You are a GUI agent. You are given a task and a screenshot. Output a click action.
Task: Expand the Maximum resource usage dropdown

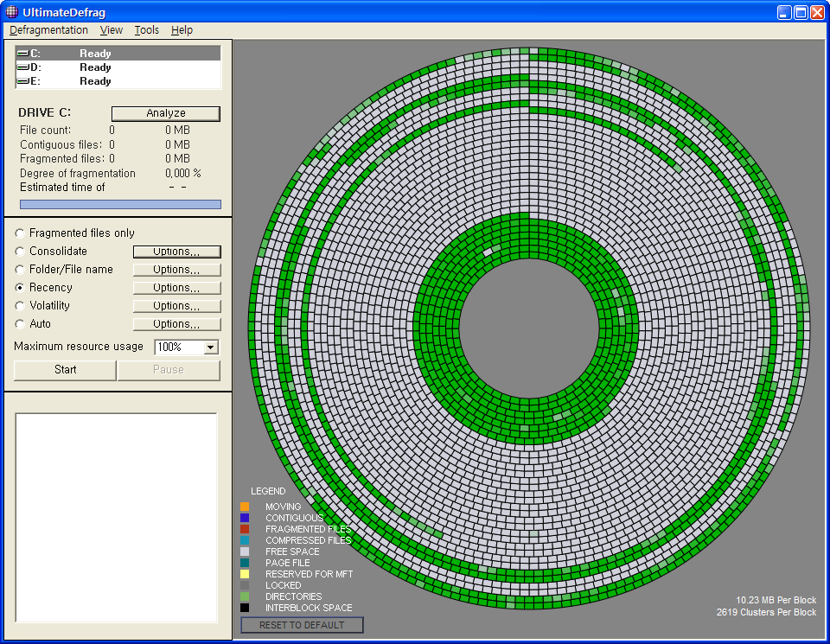click(211, 348)
